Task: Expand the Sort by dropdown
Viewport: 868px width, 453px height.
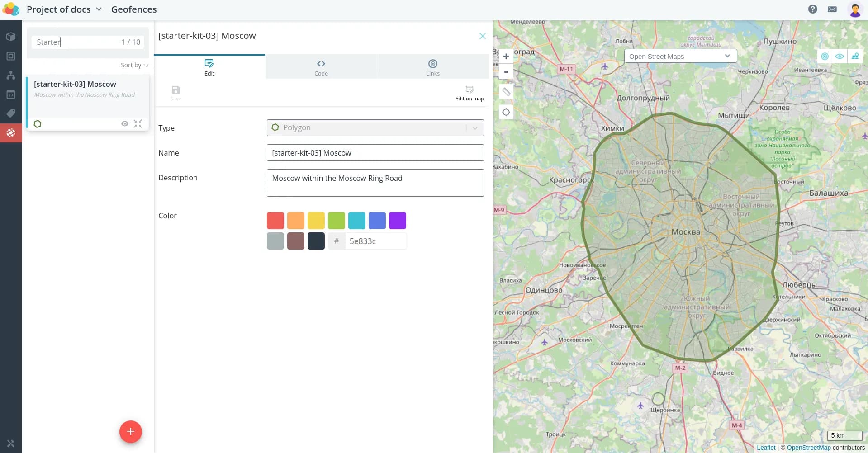Action: [134, 65]
